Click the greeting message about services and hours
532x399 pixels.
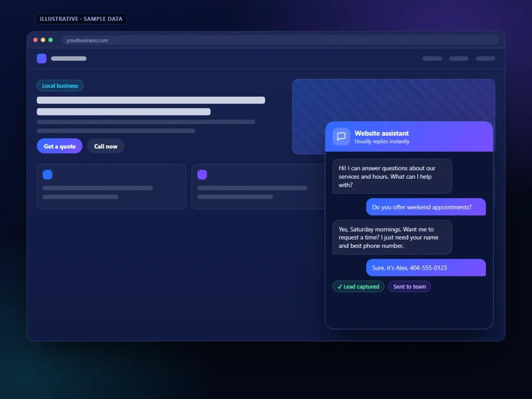tap(392, 177)
